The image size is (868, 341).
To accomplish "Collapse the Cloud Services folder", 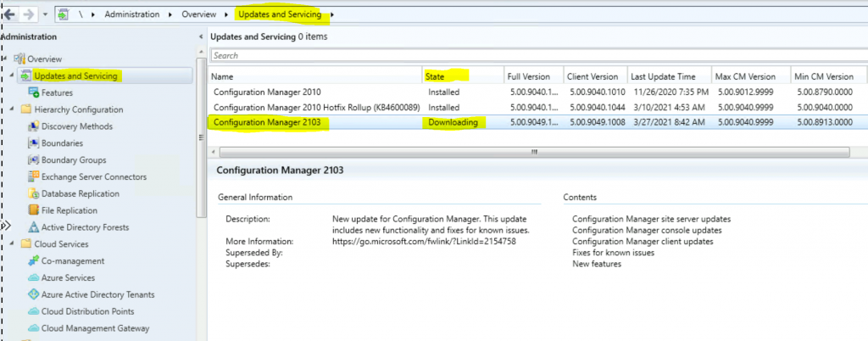I will coord(12,243).
